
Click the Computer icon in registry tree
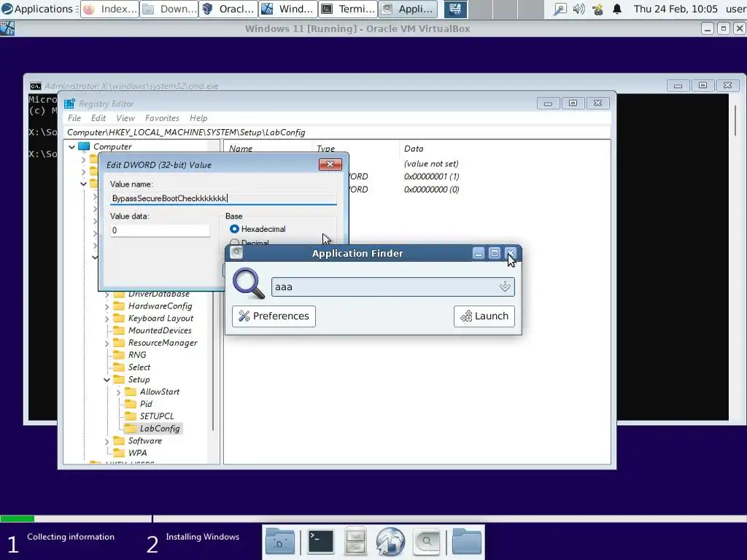click(x=85, y=147)
